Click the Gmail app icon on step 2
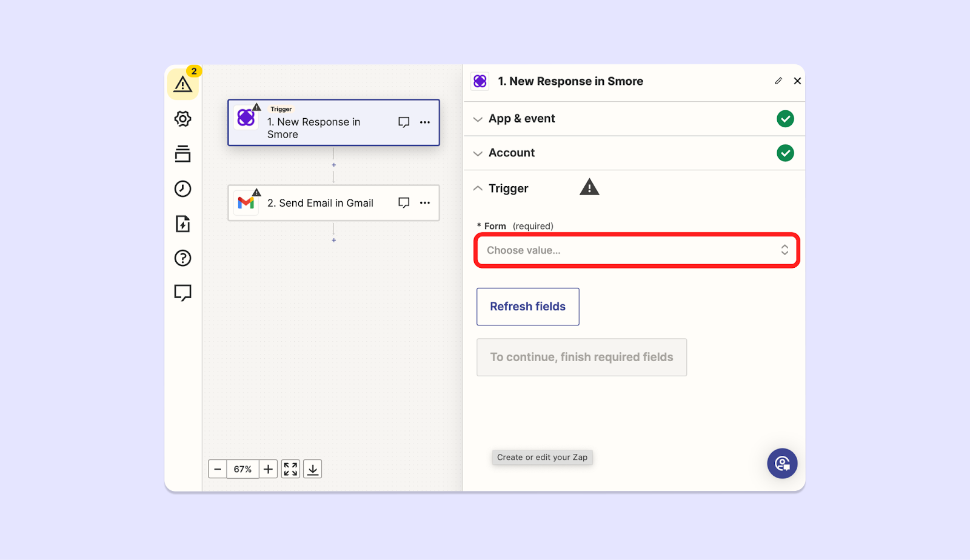Screen dimensions: 970x560 pos(246,203)
